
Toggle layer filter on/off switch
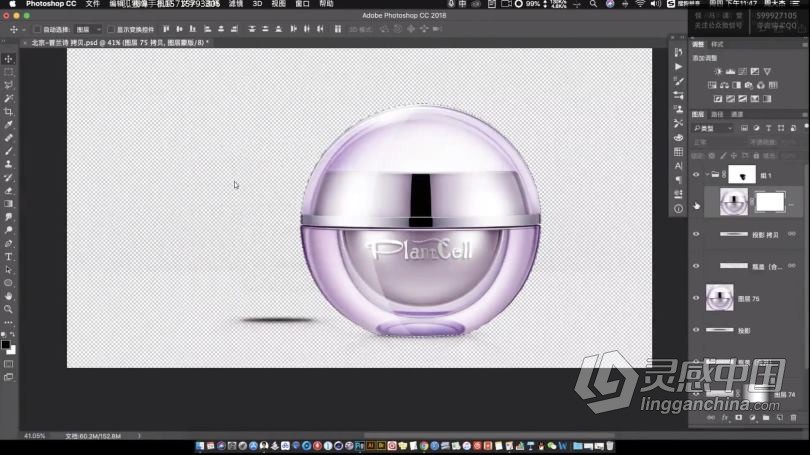(806, 126)
